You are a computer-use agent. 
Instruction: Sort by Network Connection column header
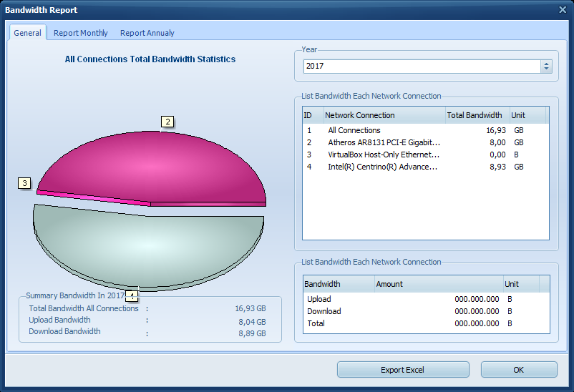click(x=384, y=115)
